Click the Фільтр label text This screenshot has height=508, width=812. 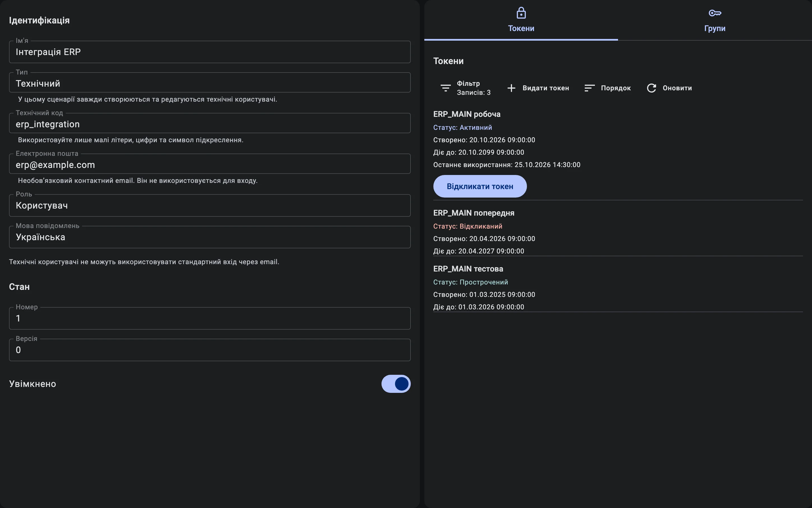(468, 83)
